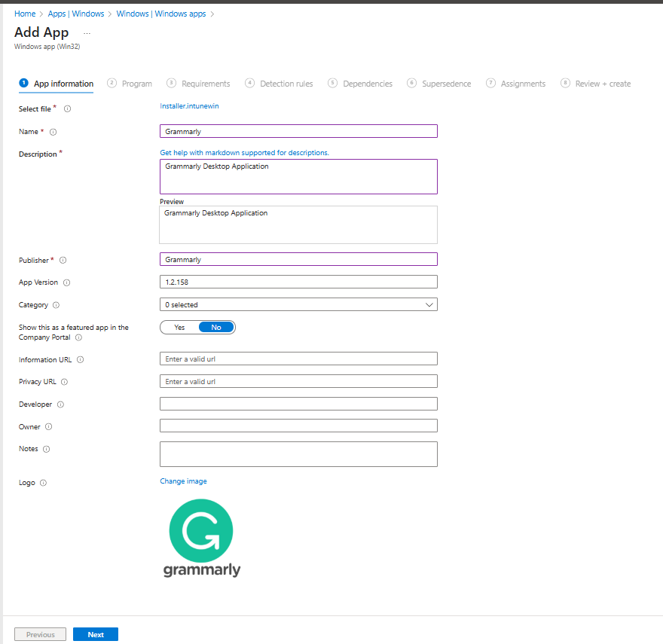Open Windows | Windows apps breadcrumb link

click(161, 14)
